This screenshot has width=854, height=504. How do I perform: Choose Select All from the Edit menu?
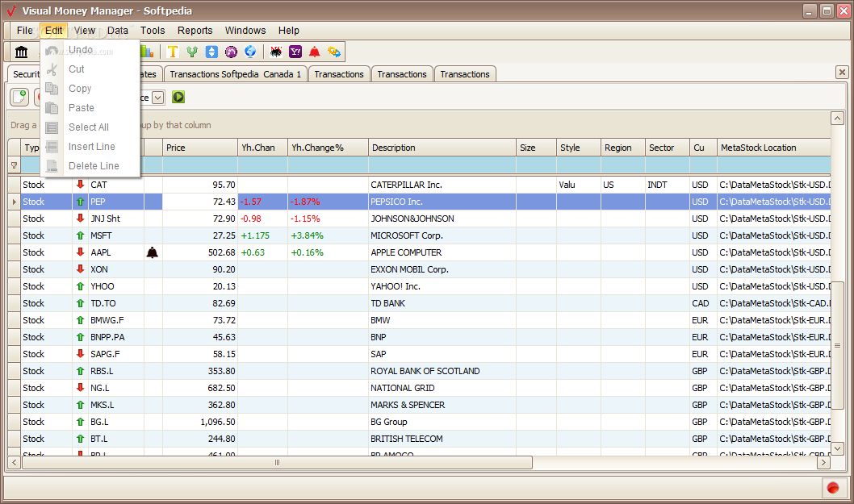pyautogui.click(x=90, y=127)
